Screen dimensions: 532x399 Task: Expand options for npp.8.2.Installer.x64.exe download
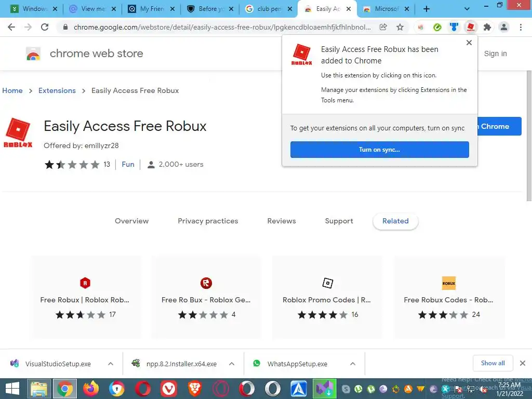pos(232,364)
